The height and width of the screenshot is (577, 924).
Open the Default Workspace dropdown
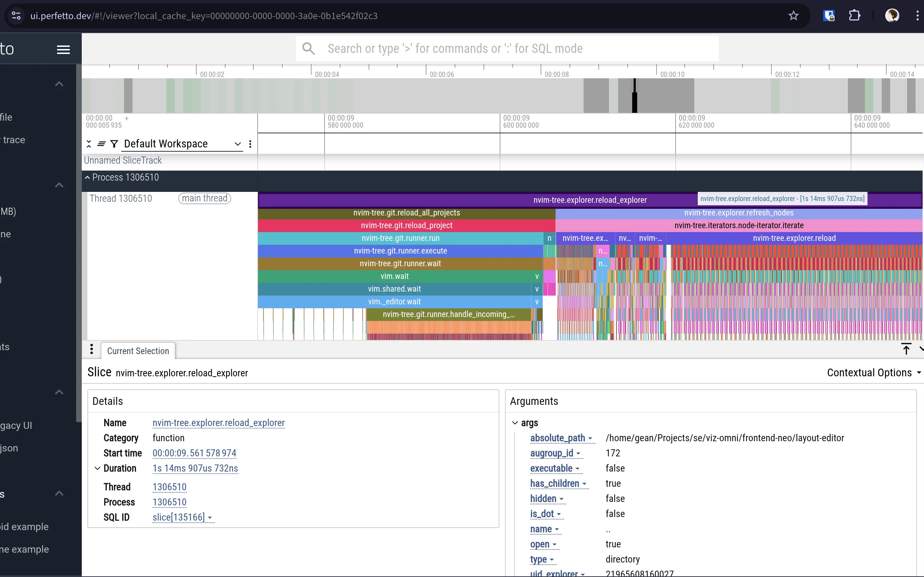tap(182, 144)
